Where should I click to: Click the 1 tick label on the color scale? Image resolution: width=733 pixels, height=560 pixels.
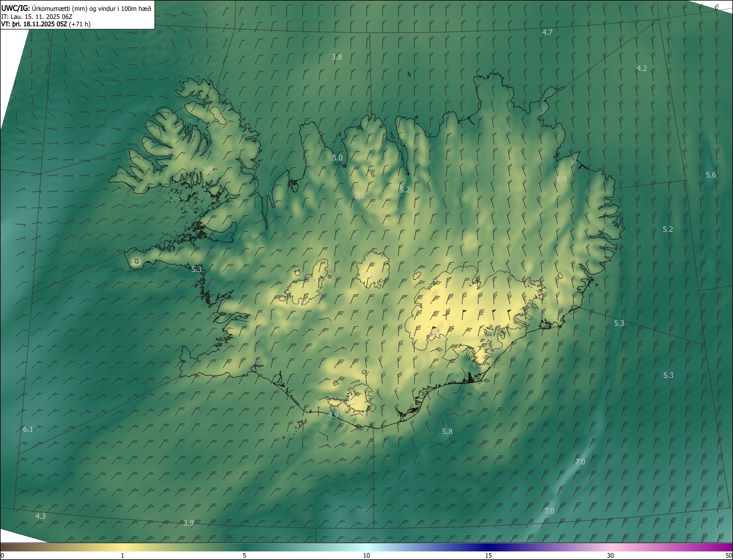123,555
